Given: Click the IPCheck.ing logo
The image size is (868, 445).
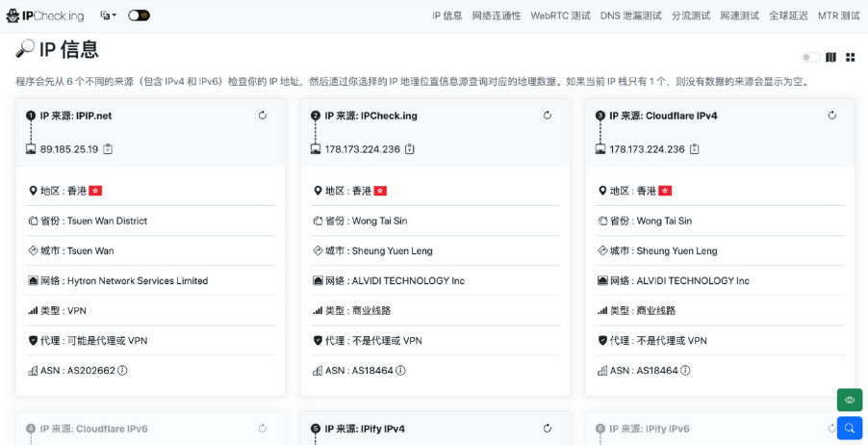Looking at the screenshot, I should [x=45, y=16].
